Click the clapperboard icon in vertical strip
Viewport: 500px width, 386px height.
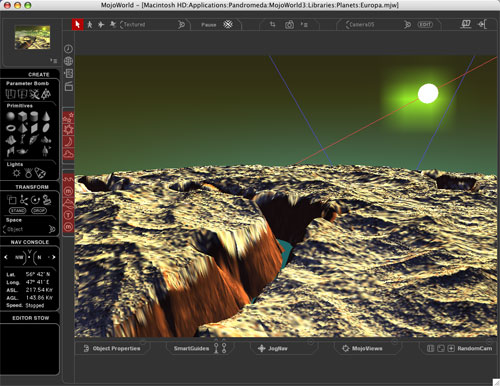[x=69, y=86]
